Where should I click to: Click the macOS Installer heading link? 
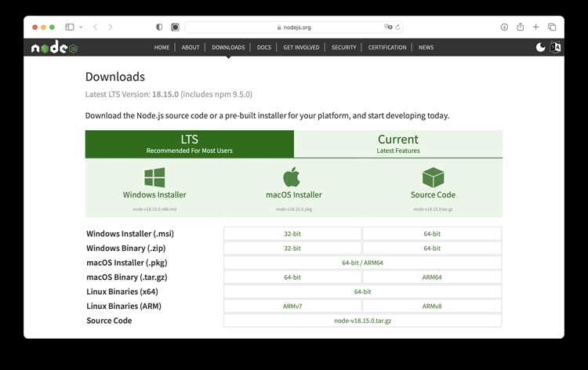click(x=294, y=195)
